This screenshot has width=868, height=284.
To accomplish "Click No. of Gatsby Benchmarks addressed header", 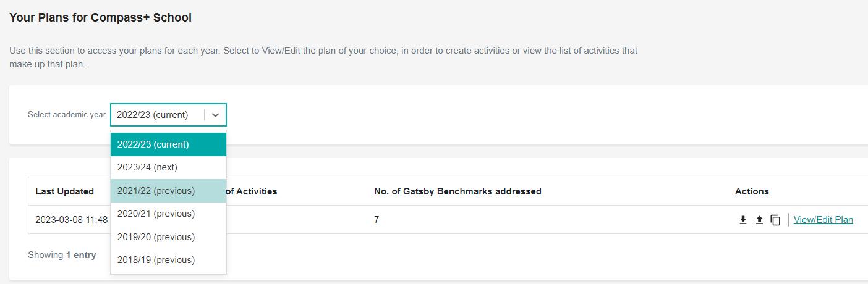I will click(x=457, y=191).
